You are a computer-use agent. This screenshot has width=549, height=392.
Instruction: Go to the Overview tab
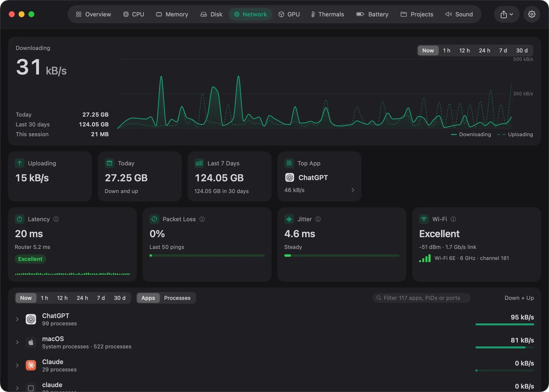(93, 14)
